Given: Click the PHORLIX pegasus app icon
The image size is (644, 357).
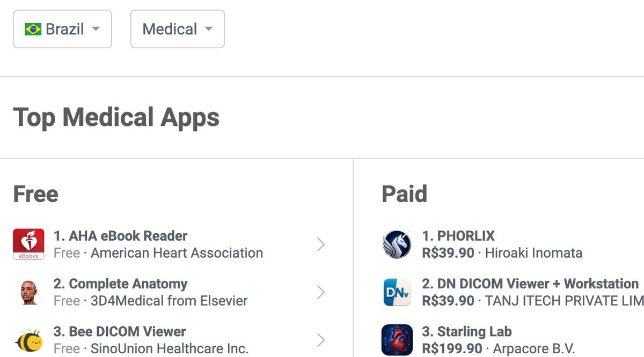Looking at the screenshot, I should (x=397, y=244).
